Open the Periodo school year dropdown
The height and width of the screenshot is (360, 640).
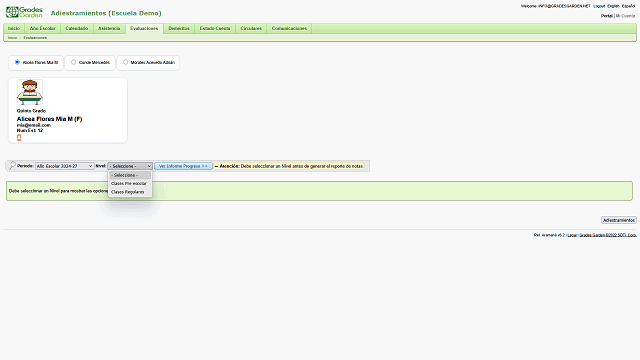click(64, 166)
